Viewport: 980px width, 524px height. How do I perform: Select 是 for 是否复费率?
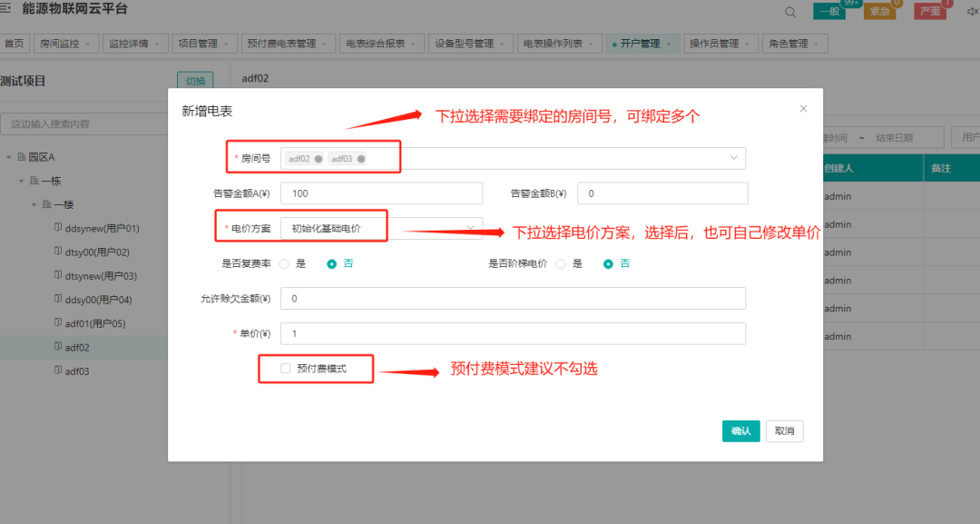click(x=284, y=263)
